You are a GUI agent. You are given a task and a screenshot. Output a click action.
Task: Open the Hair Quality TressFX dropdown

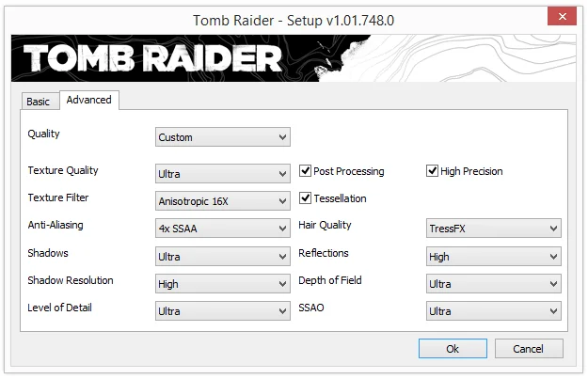(494, 229)
